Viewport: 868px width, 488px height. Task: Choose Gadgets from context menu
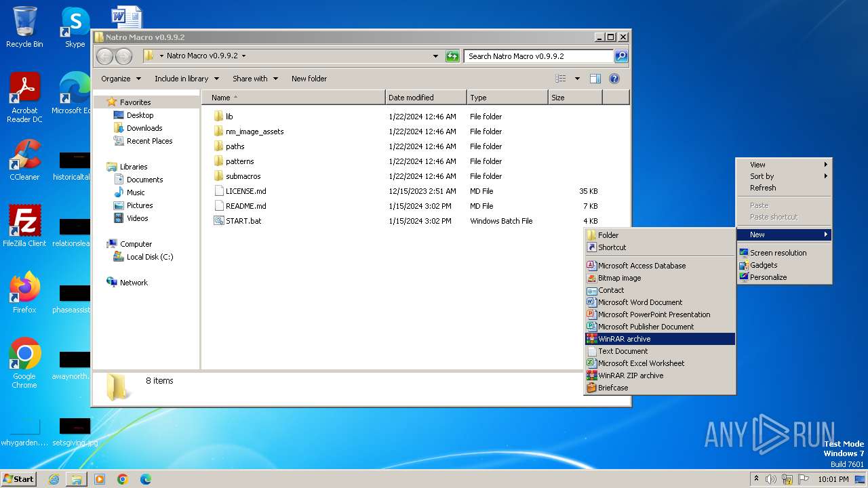784,265
